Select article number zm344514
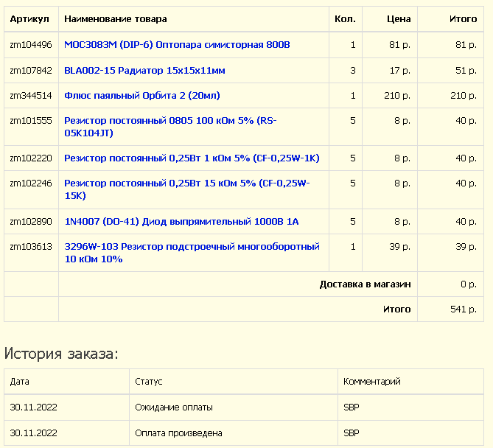Screen dimensions: 493x448 (31, 95)
